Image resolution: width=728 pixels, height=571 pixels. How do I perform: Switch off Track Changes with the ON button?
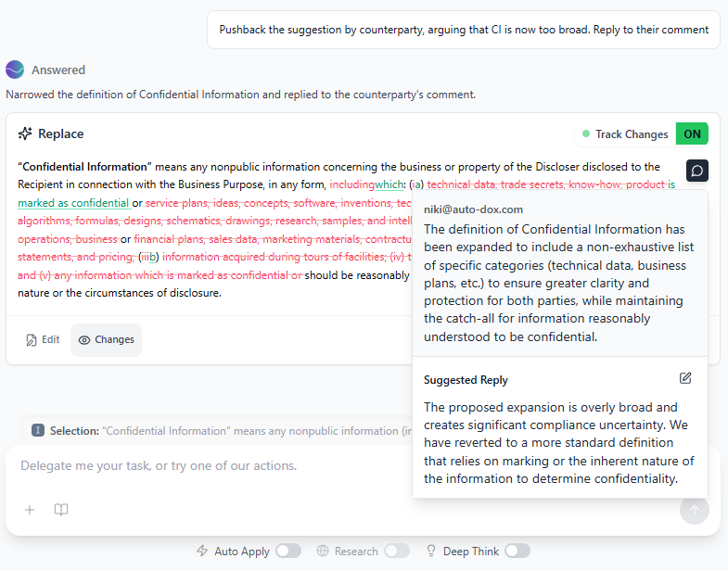(x=692, y=133)
